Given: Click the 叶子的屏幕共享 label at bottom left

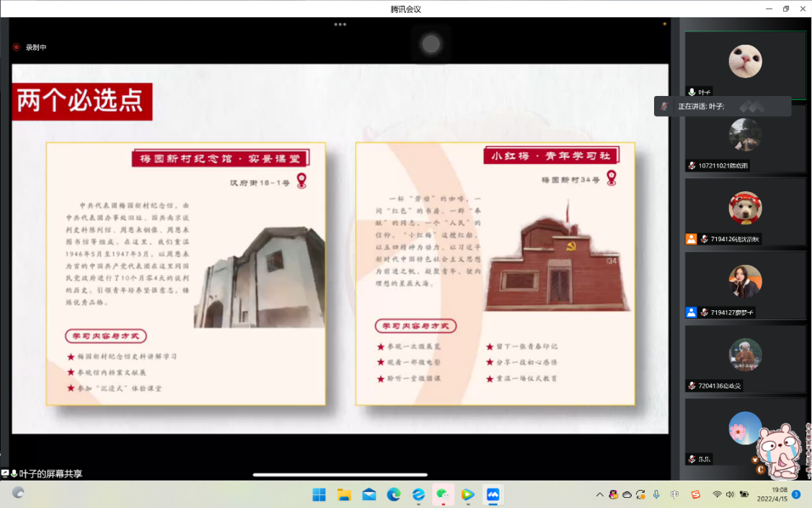Looking at the screenshot, I should coord(50,474).
